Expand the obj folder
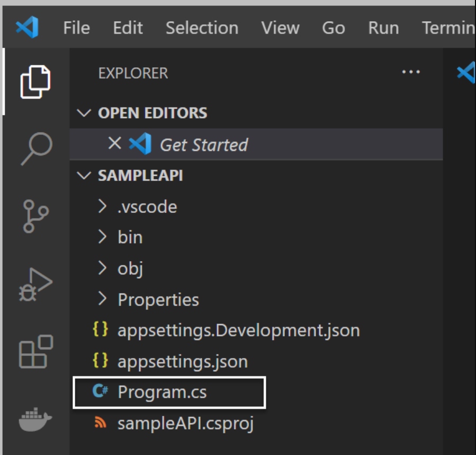Viewport: 476px width, 455px height. tap(130, 269)
